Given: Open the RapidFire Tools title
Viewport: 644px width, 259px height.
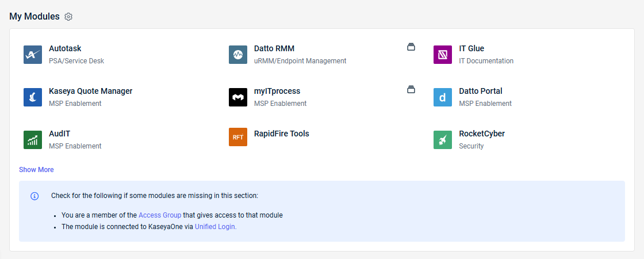Looking at the screenshot, I should (x=281, y=134).
